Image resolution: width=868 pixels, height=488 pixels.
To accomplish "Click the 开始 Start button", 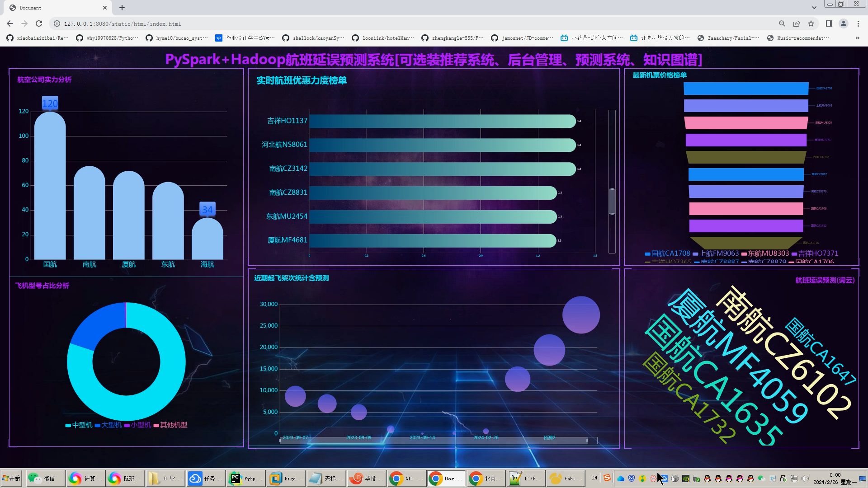I will click(11, 478).
